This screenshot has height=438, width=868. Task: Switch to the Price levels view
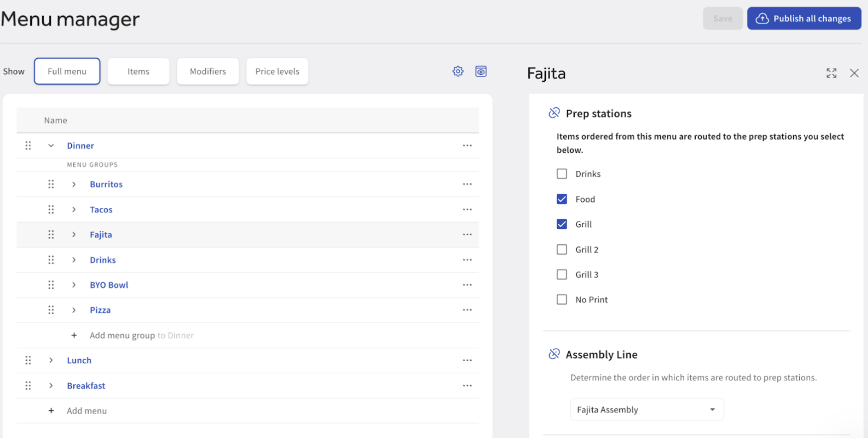tap(277, 71)
